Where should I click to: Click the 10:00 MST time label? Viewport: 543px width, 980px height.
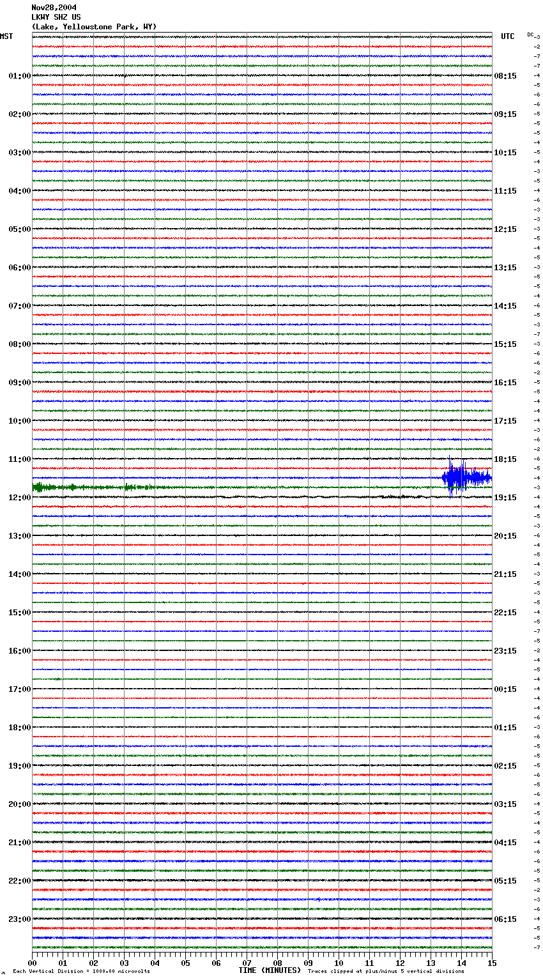pyautogui.click(x=20, y=421)
